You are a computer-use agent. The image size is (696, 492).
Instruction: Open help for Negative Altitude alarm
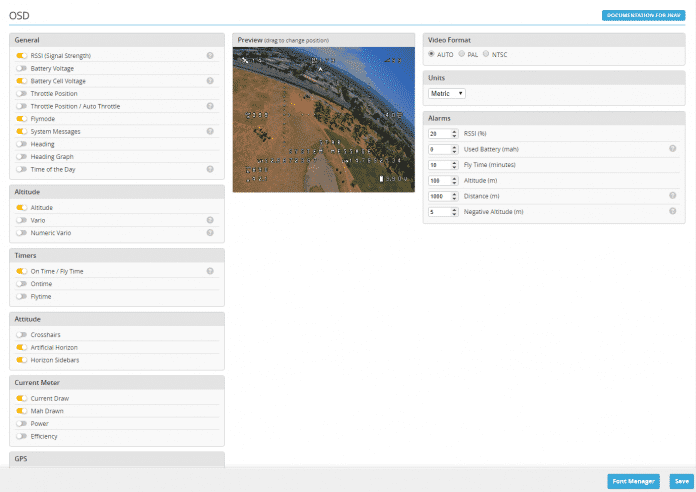(673, 211)
